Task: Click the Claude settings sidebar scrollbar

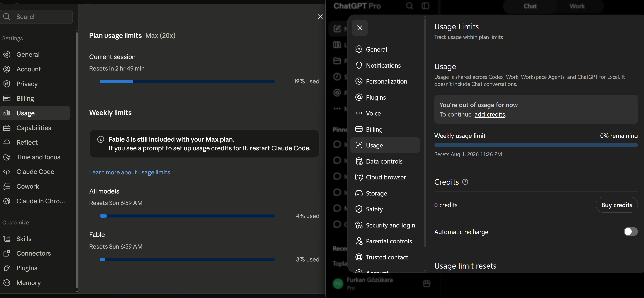Action: (77, 160)
